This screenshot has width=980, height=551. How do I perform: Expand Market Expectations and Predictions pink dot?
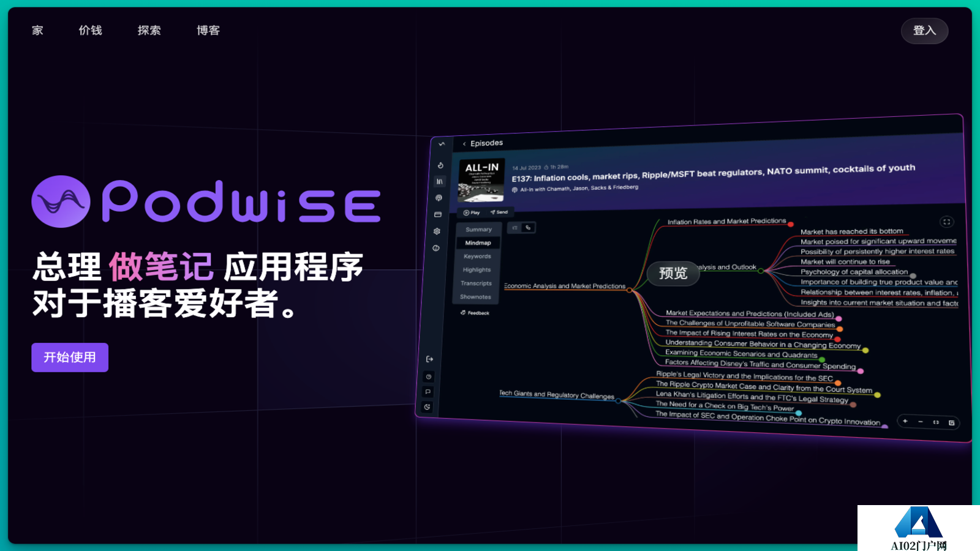click(x=839, y=318)
